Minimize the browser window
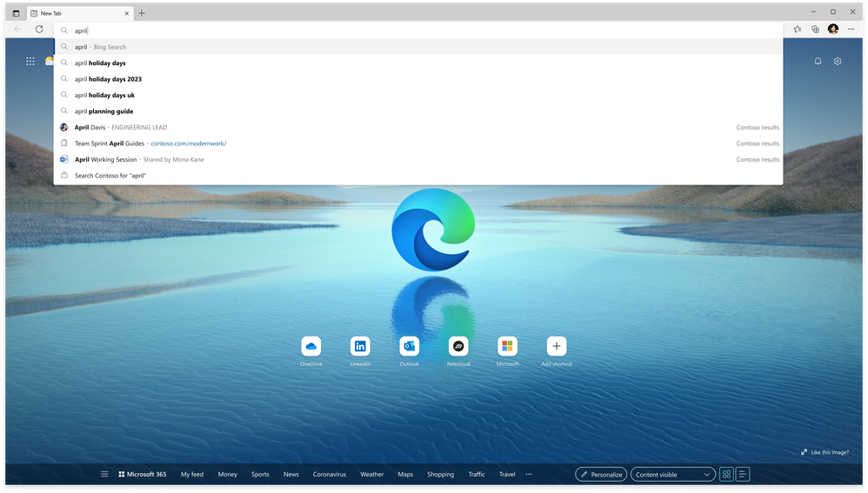Image resolution: width=868 pixels, height=493 pixels. 813,11
